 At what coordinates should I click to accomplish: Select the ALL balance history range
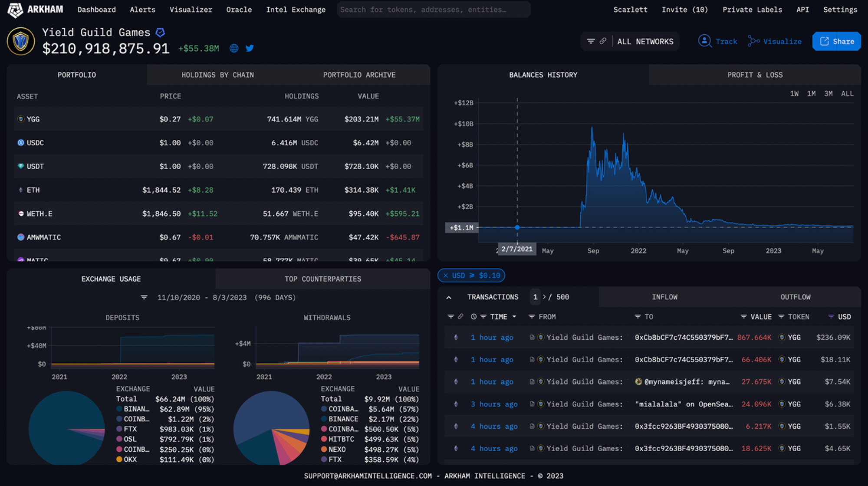point(847,94)
